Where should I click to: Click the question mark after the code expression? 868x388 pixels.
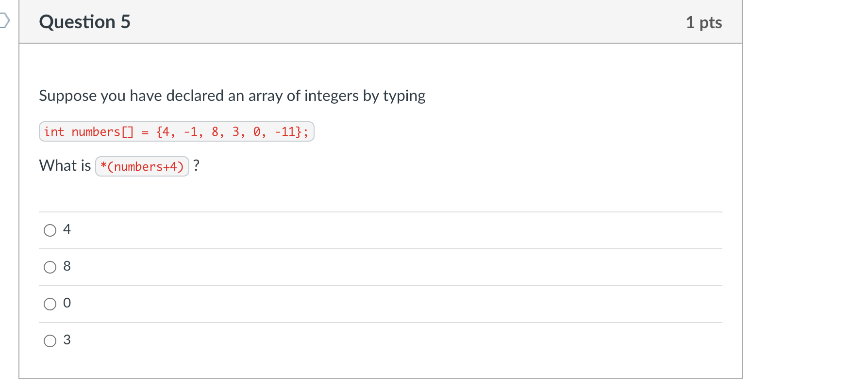[x=196, y=165]
